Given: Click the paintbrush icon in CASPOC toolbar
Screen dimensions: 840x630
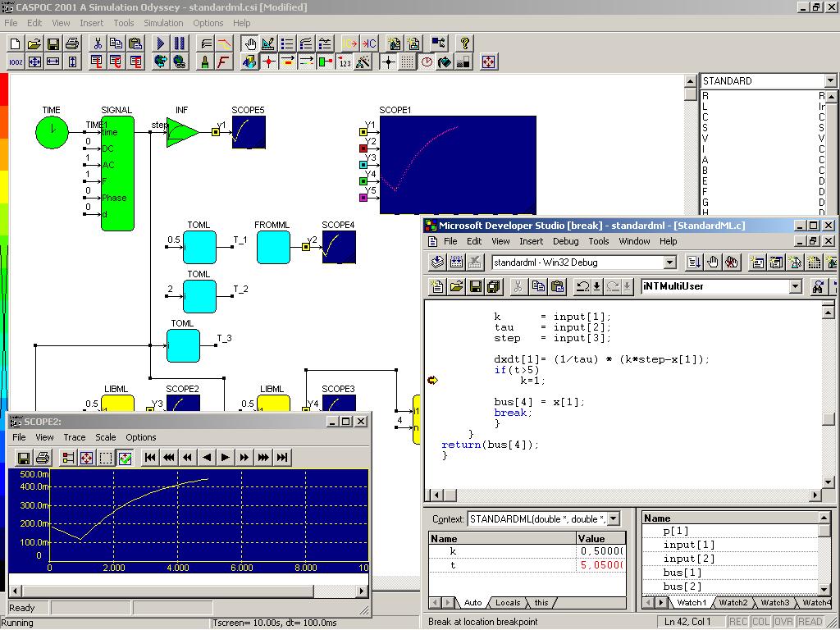Looking at the screenshot, I should point(204,62).
